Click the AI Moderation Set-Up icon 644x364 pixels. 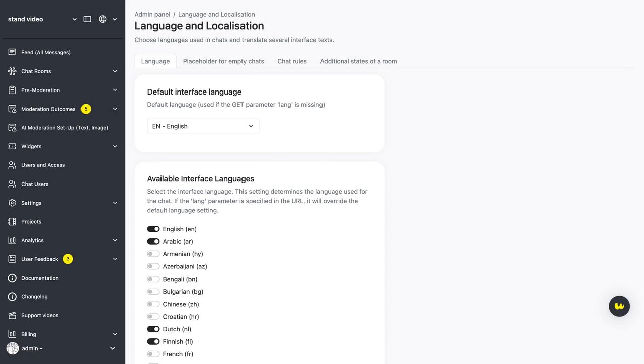pos(12,128)
